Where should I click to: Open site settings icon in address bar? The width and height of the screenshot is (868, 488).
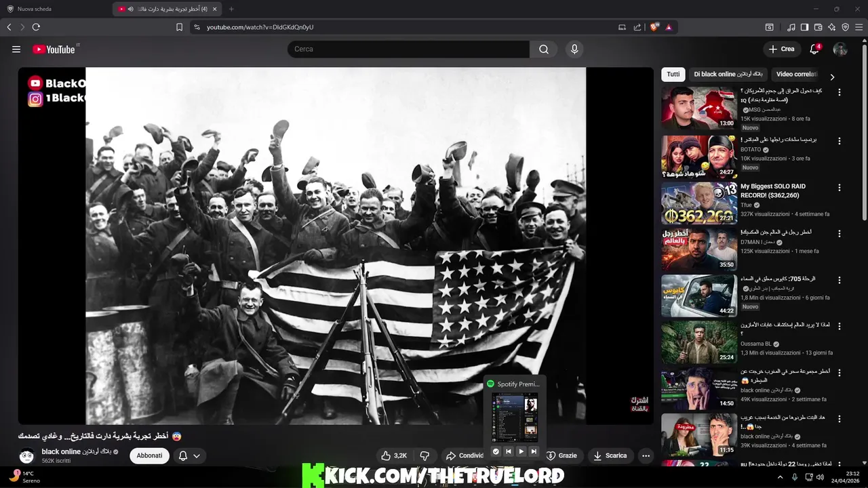(197, 27)
